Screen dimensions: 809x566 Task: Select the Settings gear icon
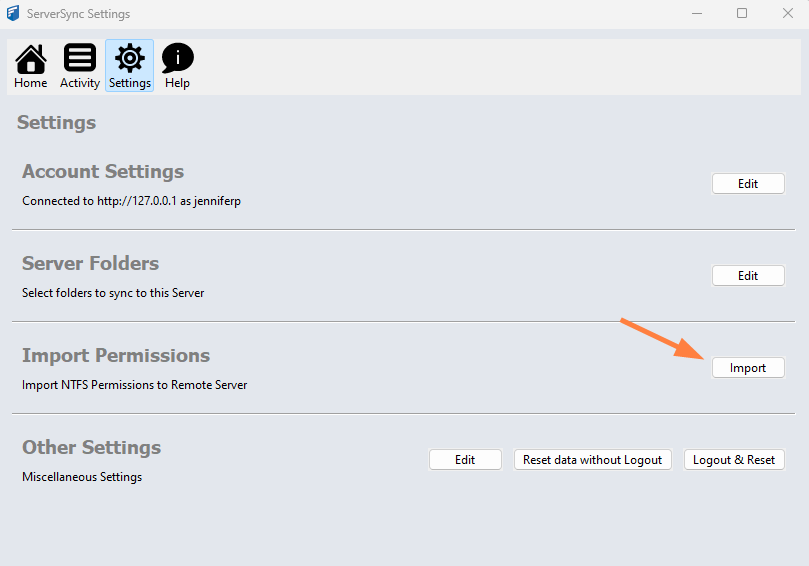coord(129,66)
